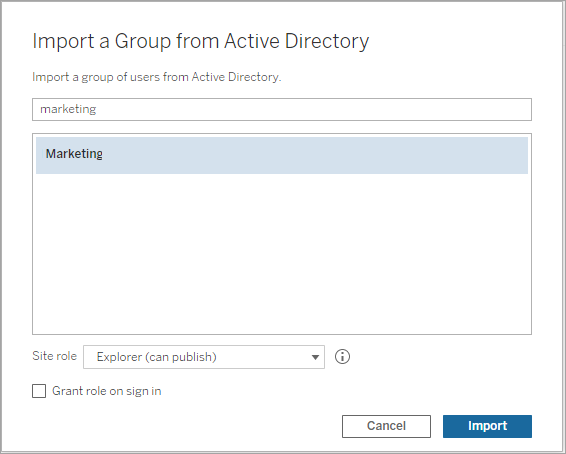Select the Marketing group in results
This screenshot has height=454, width=566.
click(x=282, y=155)
